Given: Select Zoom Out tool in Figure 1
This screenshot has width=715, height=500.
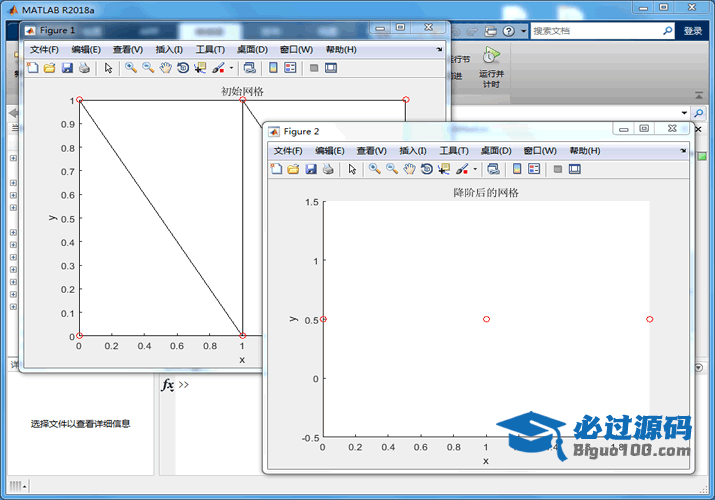Looking at the screenshot, I should [x=148, y=68].
